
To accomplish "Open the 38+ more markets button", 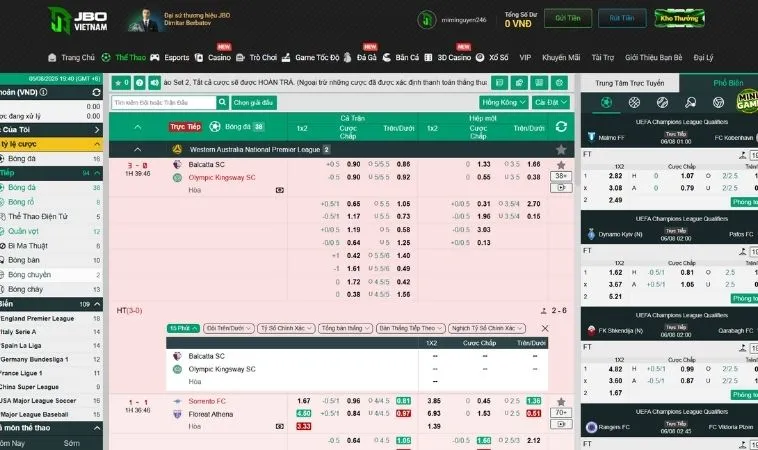I will [x=561, y=176].
